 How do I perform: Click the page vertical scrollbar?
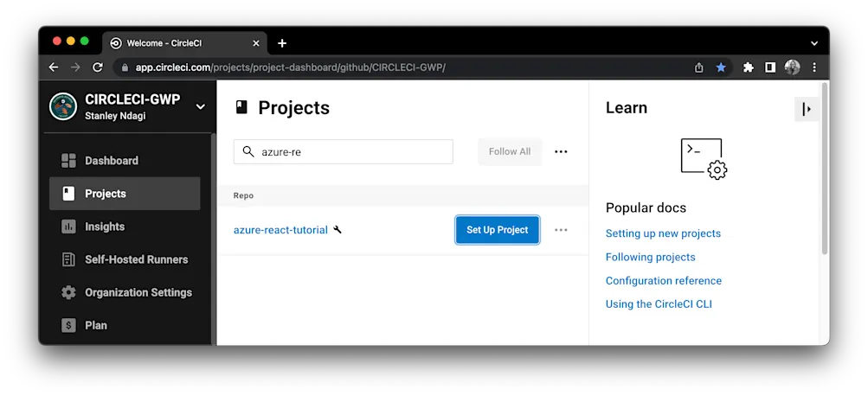tap(825, 169)
